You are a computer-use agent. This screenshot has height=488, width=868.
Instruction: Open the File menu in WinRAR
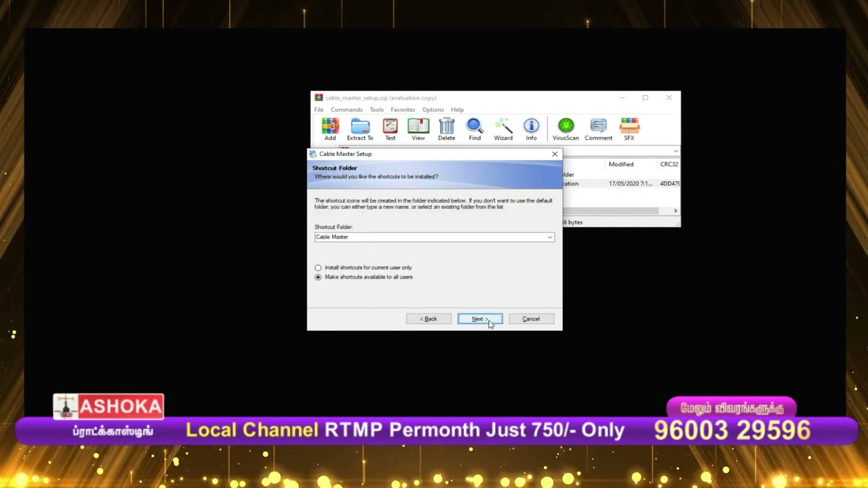click(x=319, y=110)
